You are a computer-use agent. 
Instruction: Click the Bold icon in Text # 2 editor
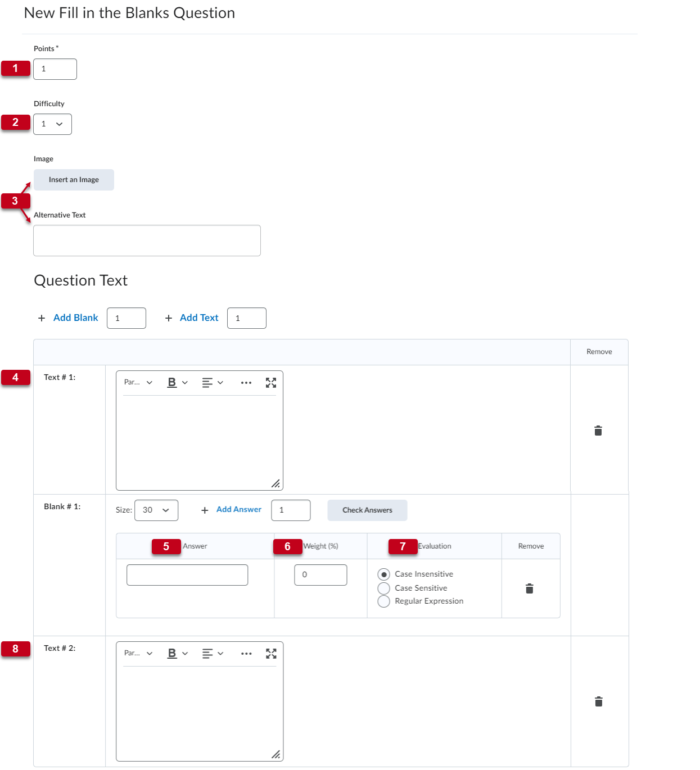[x=172, y=654]
